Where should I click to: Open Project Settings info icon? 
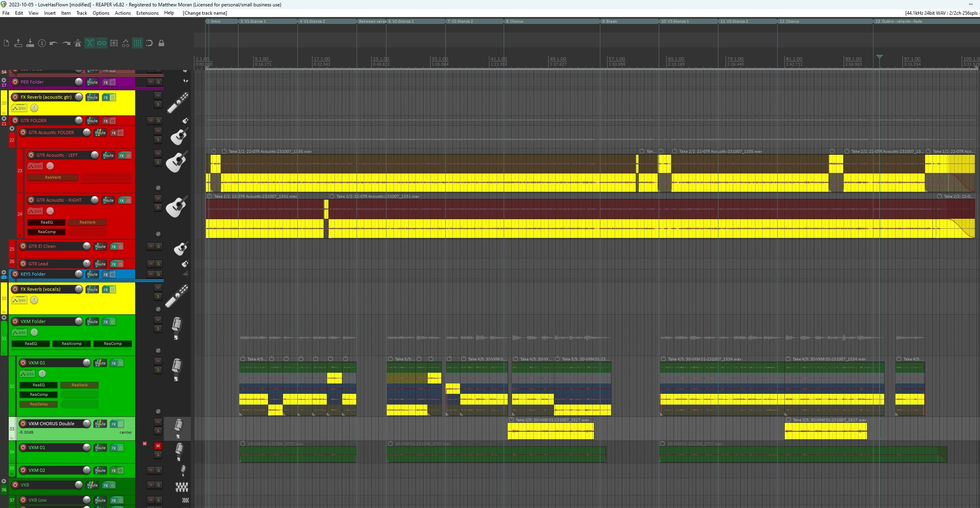coord(42,43)
